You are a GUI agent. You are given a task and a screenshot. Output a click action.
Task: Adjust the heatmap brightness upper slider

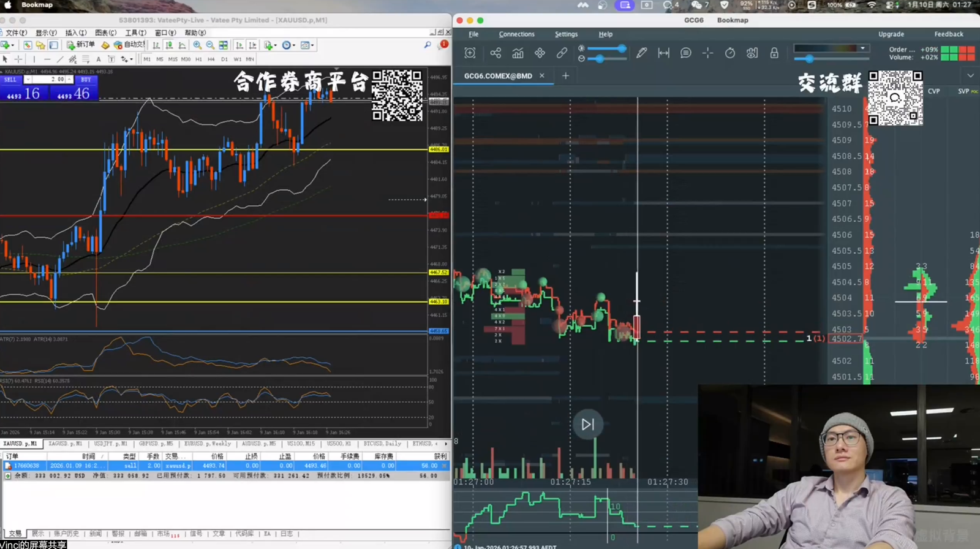coord(622,48)
